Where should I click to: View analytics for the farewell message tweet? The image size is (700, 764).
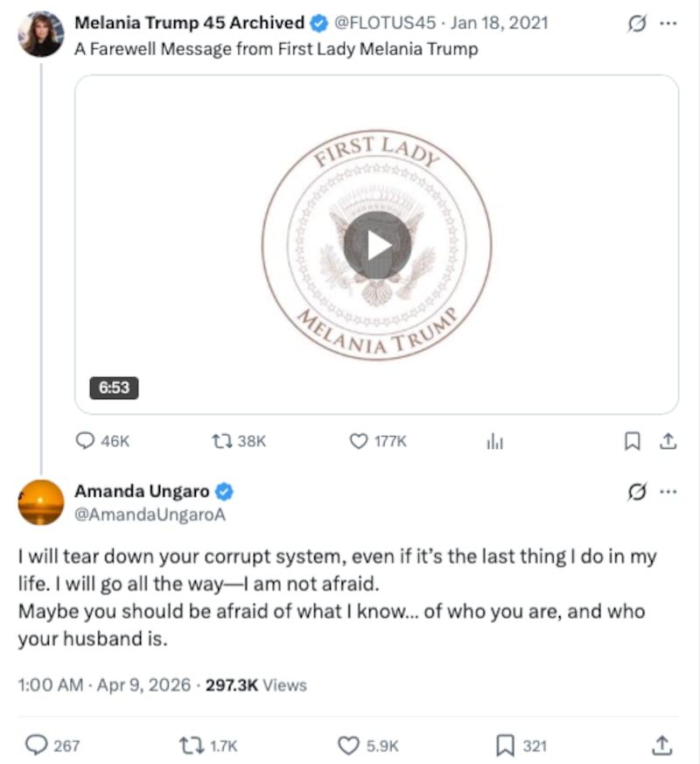pos(494,441)
